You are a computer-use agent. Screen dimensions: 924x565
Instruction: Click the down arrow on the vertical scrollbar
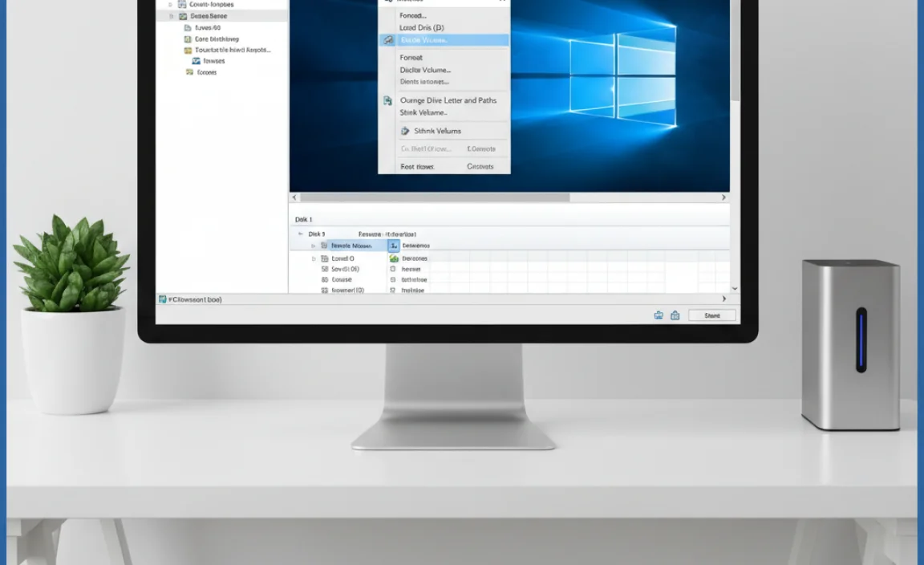733,288
